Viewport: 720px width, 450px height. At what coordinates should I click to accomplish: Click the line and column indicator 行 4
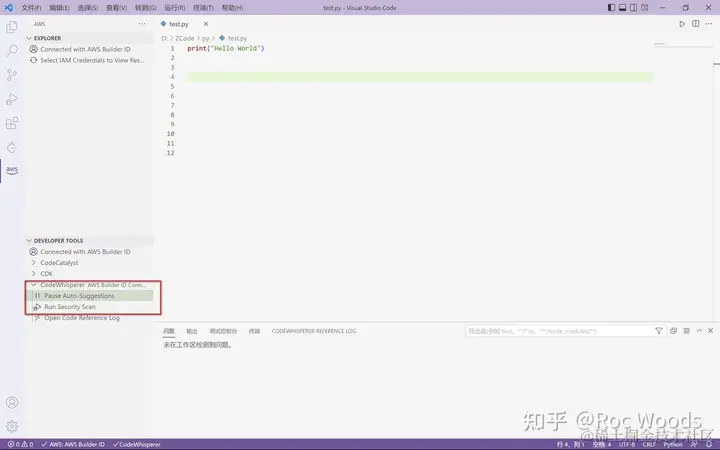571,444
